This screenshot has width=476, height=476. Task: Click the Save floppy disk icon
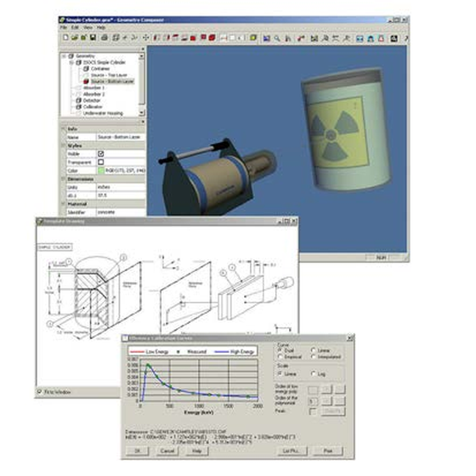93,37
